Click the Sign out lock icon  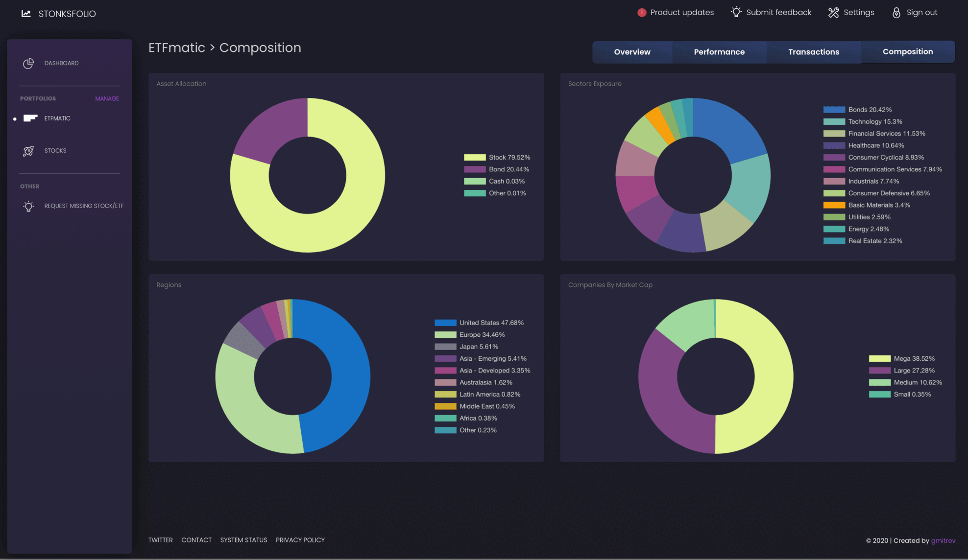[896, 13]
